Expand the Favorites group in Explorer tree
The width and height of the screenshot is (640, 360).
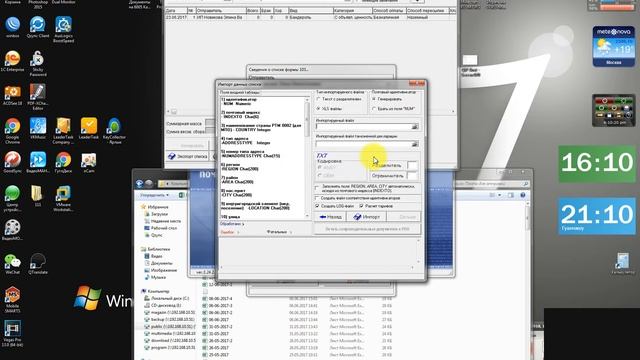(155, 207)
